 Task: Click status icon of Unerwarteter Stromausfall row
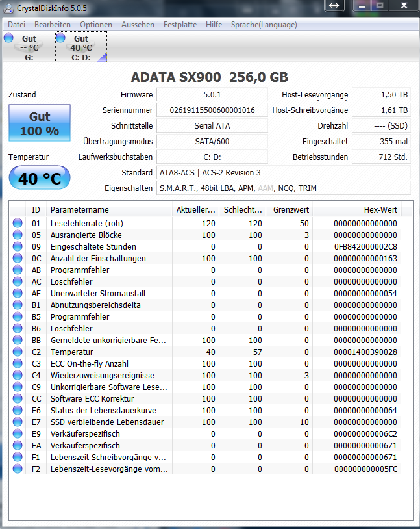pyautogui.click(x=18, y=293)
